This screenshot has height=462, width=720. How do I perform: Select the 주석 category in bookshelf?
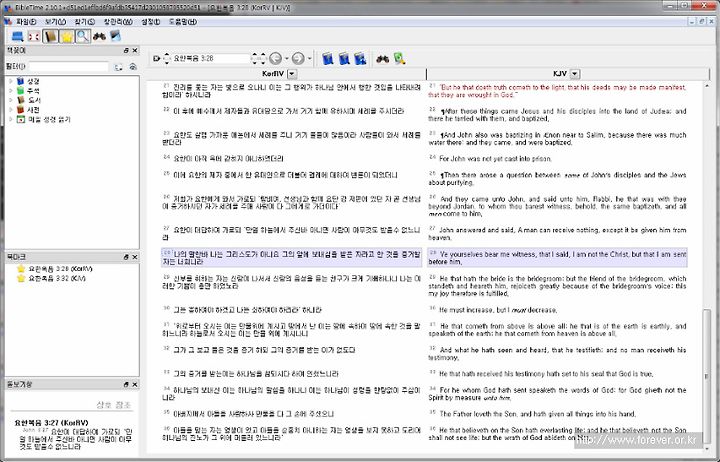click(34, 90)
